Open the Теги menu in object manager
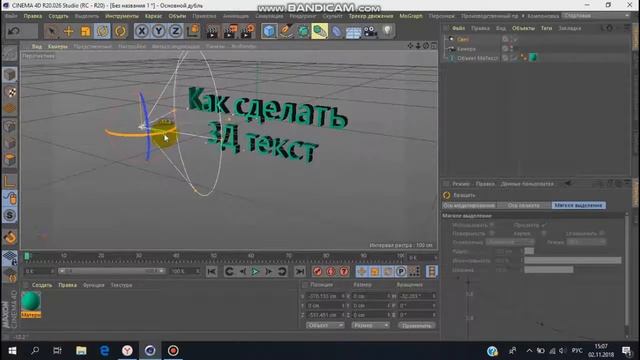Viewport: 640px width, 360px height. pyautogui.click(x=546, y=29)
